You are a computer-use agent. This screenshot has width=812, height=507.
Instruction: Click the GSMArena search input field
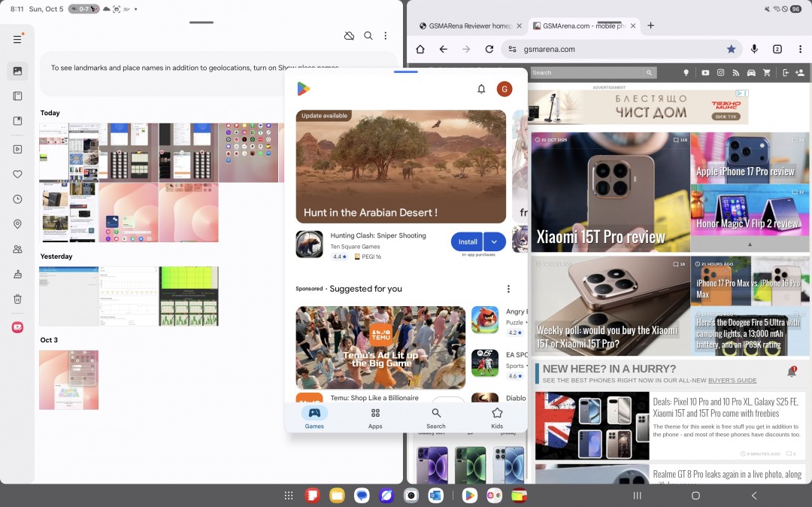click(x=586, y=73)
